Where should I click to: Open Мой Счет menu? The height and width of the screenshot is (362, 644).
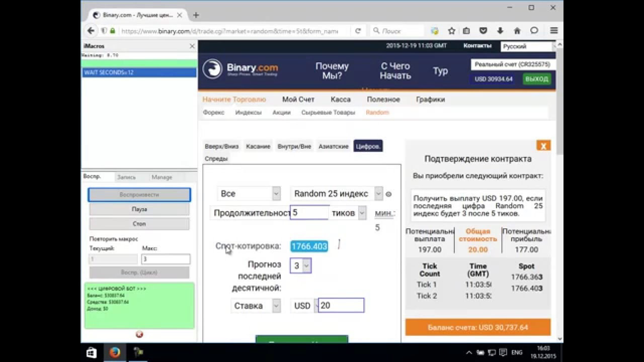(298, 99)
